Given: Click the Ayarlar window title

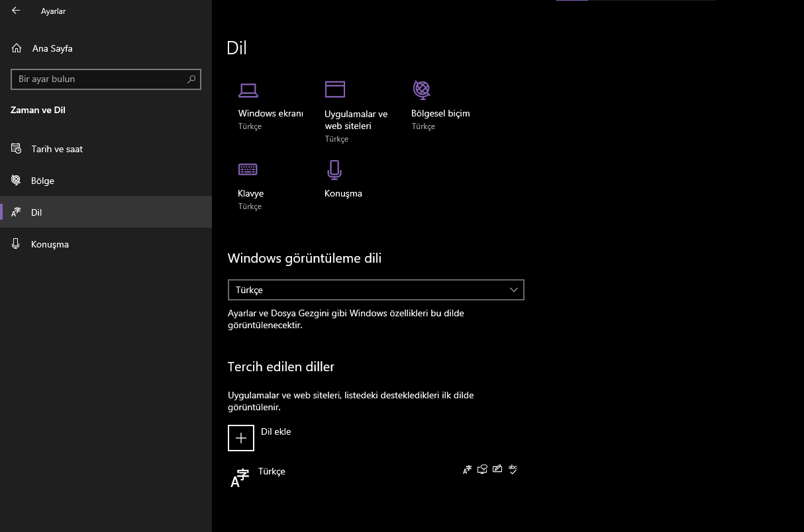Looking at the screenshot, I should 53,11.
